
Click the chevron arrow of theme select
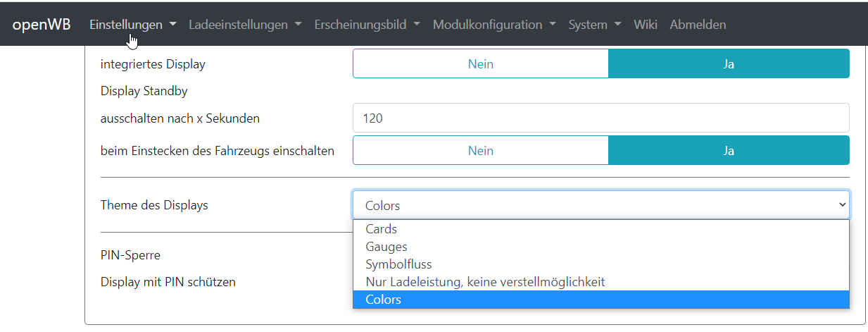pyautogui.click(x=842, y=205)
